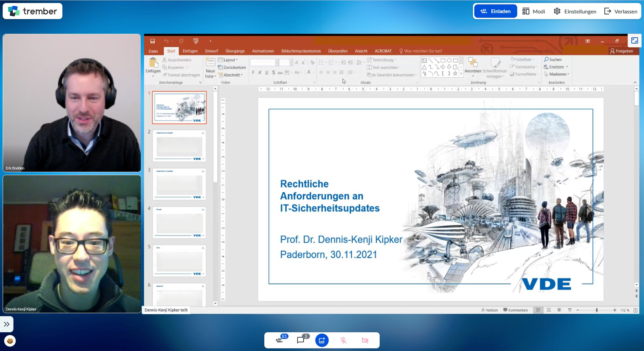Start presentation from quick access toolbar icon
This screenshot has height=351, width=644.
[x=196, y=41]
